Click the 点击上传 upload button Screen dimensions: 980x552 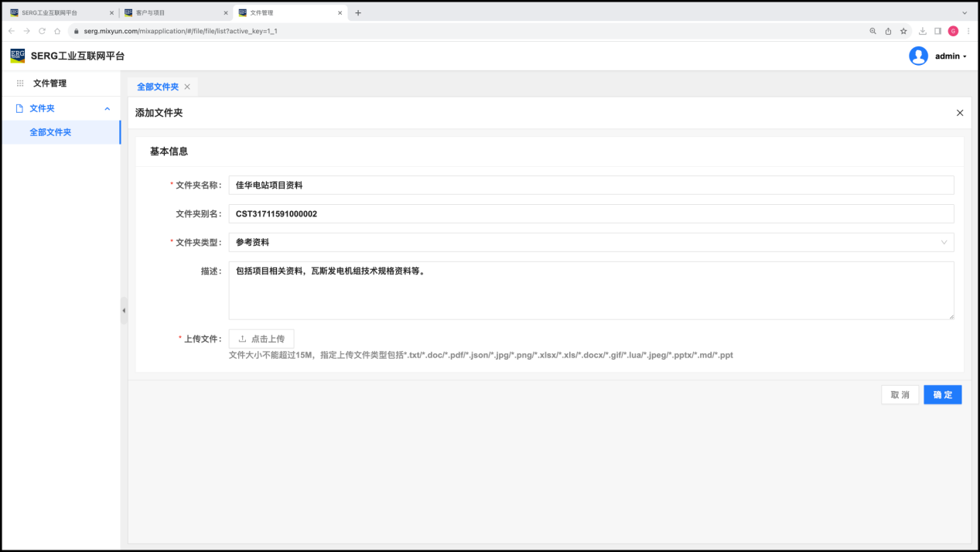[x=261, y=339]
